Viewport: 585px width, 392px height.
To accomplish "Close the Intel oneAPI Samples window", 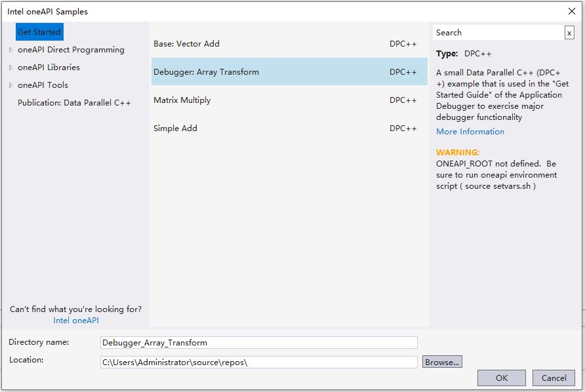I will pyautogui.click(x=573, y=11).
